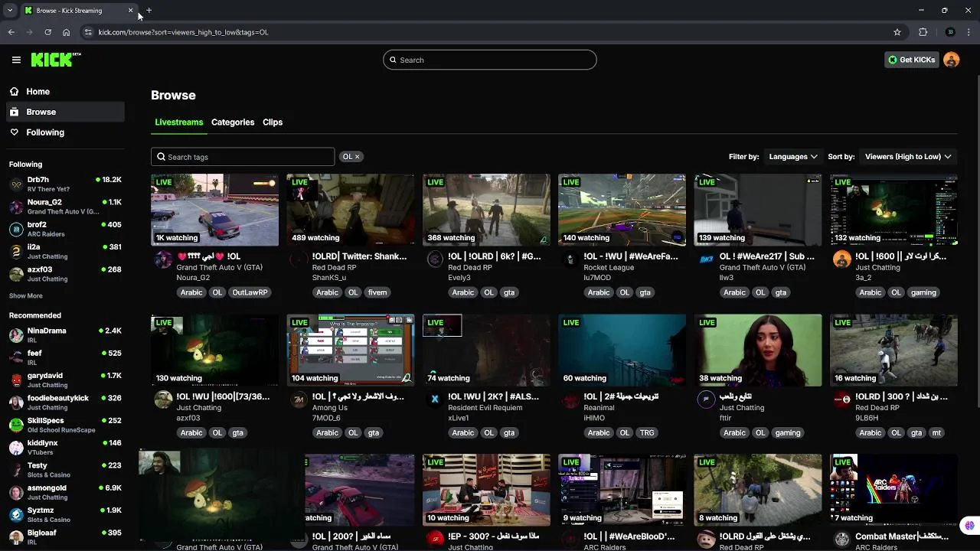Open kiddlynx avatar in Recommended
Screen dimensions: 980x551
click(16, 448)
